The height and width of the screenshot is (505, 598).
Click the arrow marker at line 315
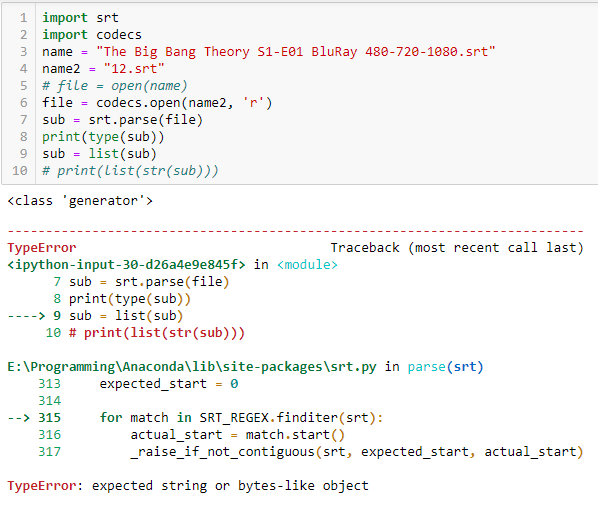pos(19,418)
